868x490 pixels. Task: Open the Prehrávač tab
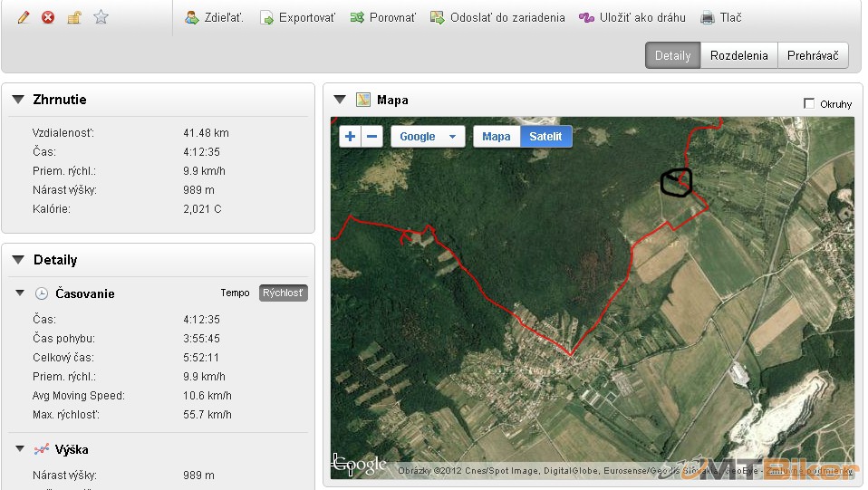click(813, 55)
